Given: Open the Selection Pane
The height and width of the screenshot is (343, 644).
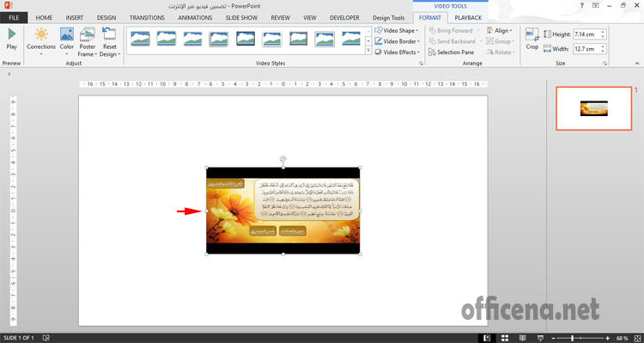Looking at the screenshot, I should pos(452,52).
